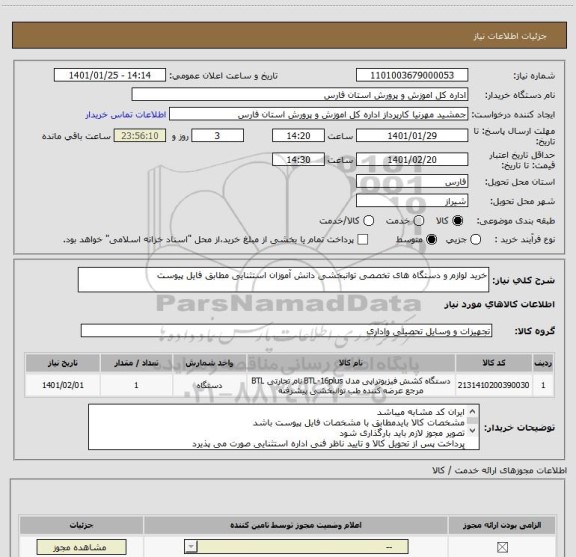The width and height of the screenshot is (576, 557).
Task: Click the BTL-16plus product name cell
Action: click(x=350, y=385)
